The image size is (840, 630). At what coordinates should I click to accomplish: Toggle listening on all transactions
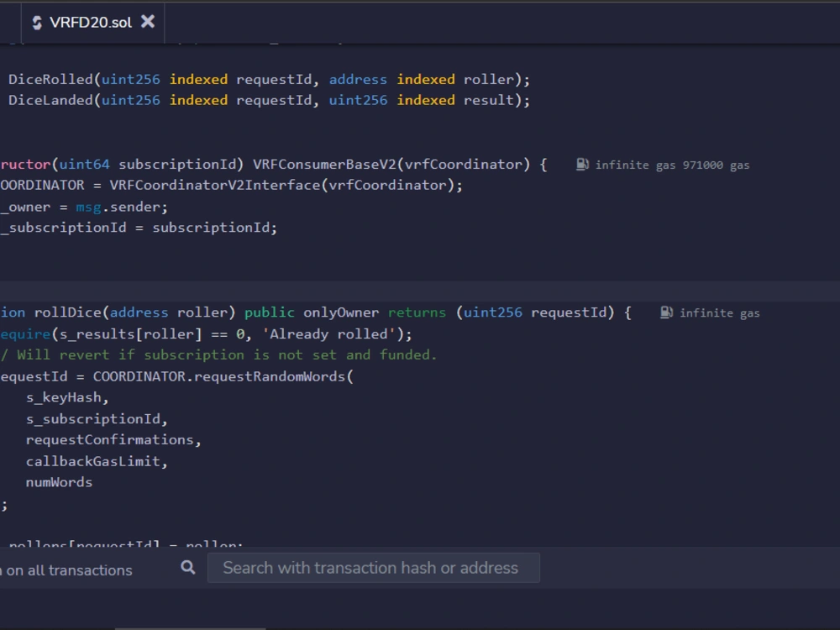[67, 570]
